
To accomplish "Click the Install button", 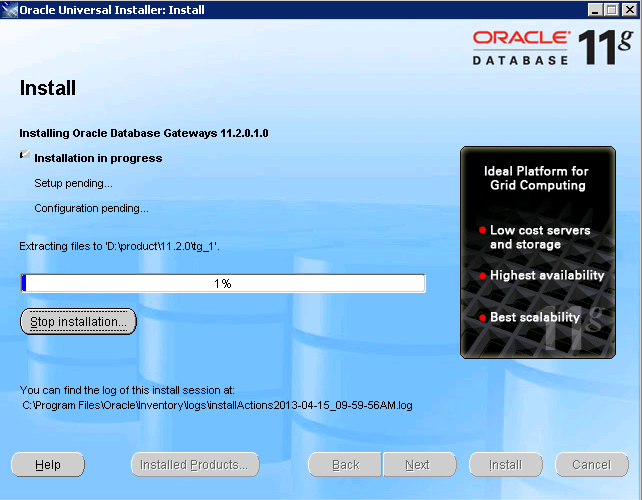I will (x=506, y=465).
